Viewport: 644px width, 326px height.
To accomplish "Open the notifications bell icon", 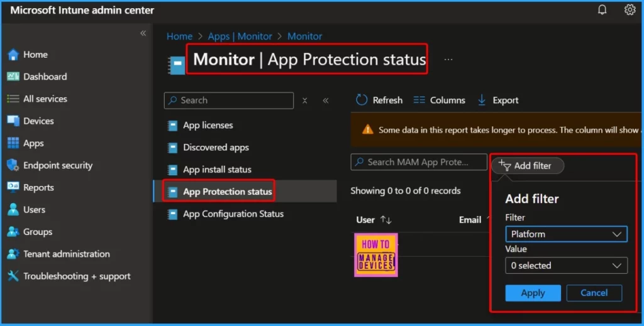I will coord(602,9).
